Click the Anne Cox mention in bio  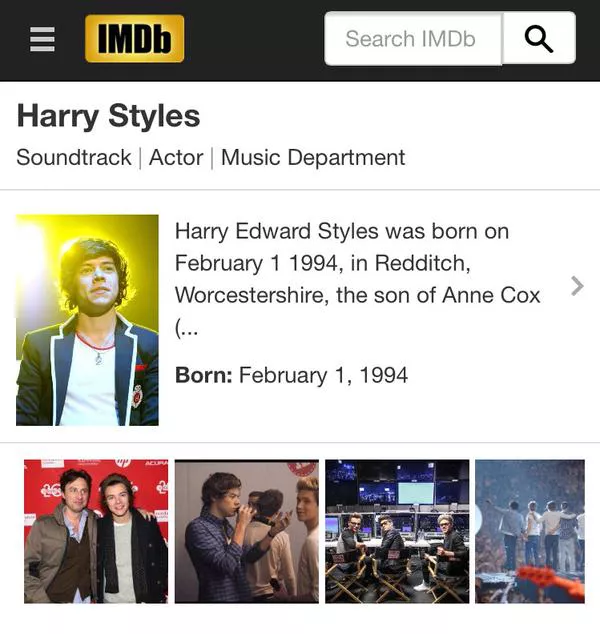coord(491,295)
